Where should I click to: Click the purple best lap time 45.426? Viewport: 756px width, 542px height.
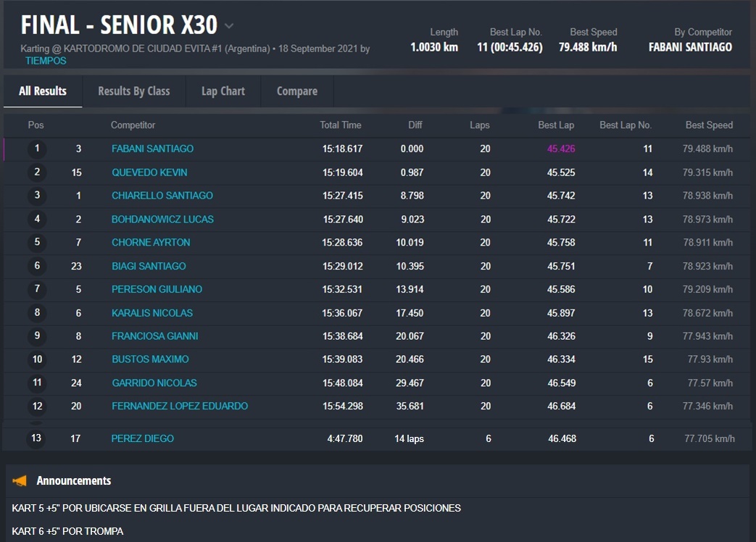(561, 149)
